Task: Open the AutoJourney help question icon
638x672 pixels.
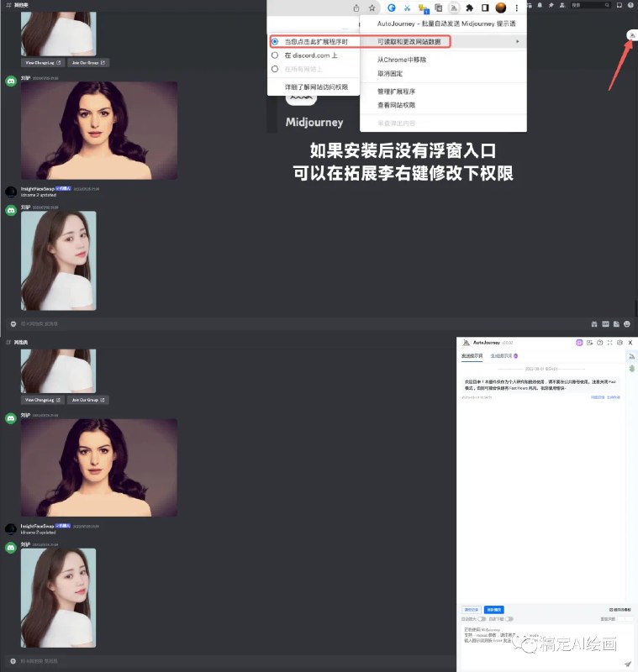Action: [x=600, y=343]
